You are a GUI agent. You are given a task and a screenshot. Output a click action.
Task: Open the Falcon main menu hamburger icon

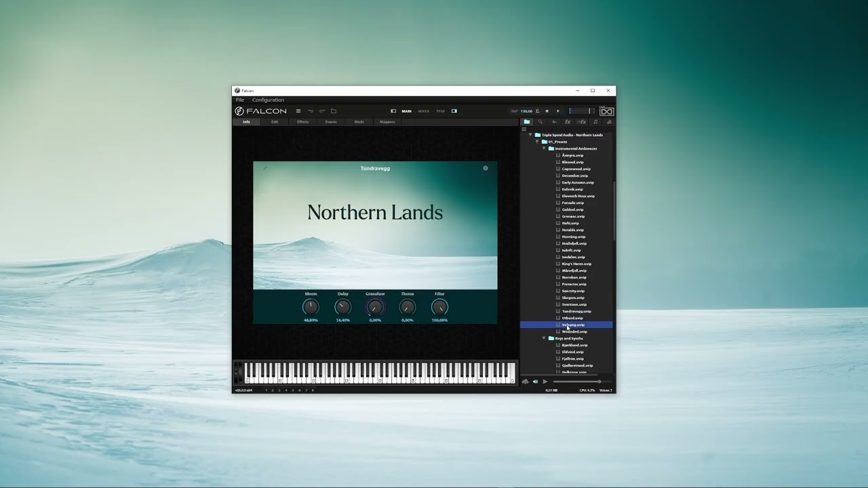pyautogui.click(x=298, y=111)
